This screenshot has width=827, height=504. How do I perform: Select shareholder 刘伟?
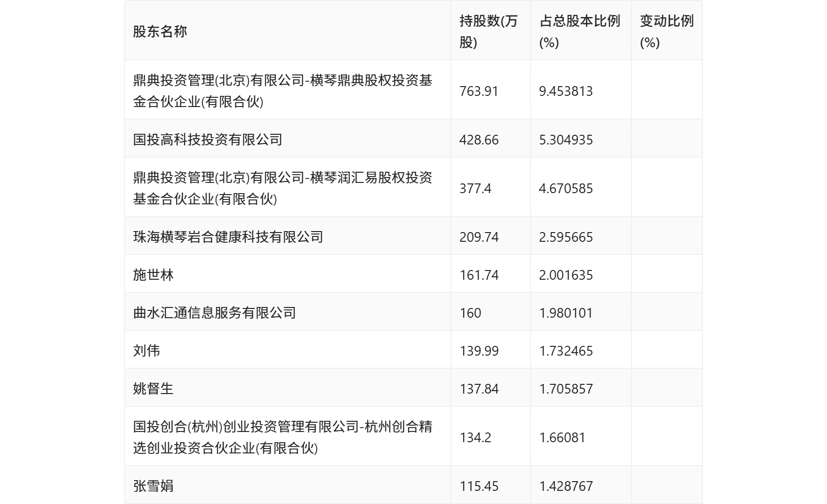[x=146, y=351]
